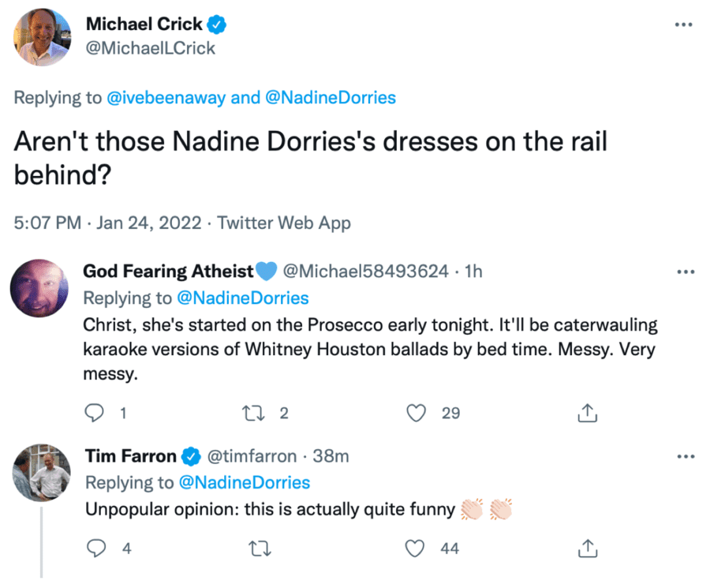The height and width of the screenshot is (588, 710).
Task: Share Tim Farron's tweet
Action: coord(586,547)
